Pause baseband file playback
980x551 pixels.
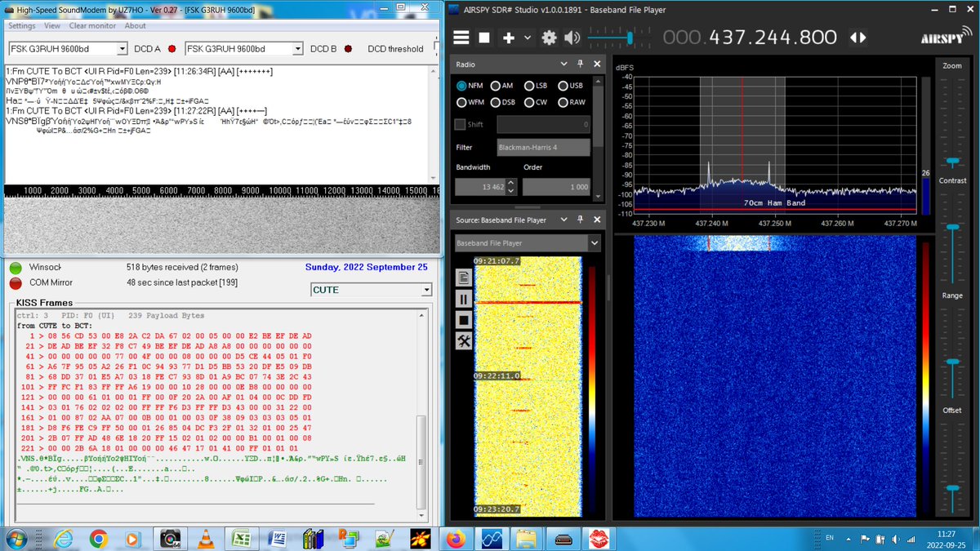pos(464,299)
